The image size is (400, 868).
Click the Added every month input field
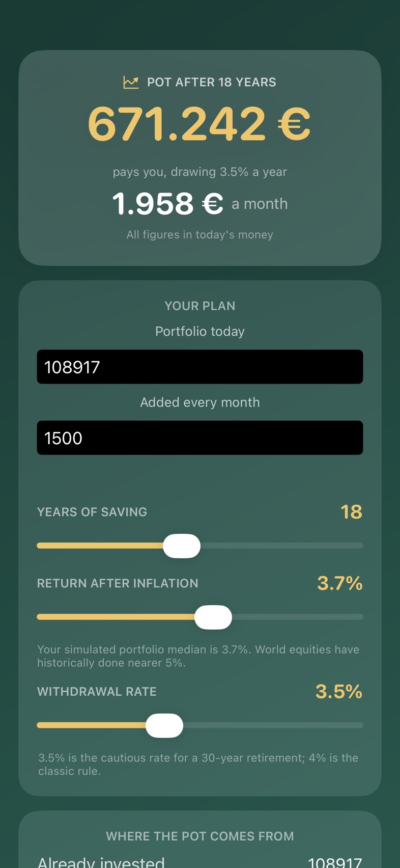point(200,438)
